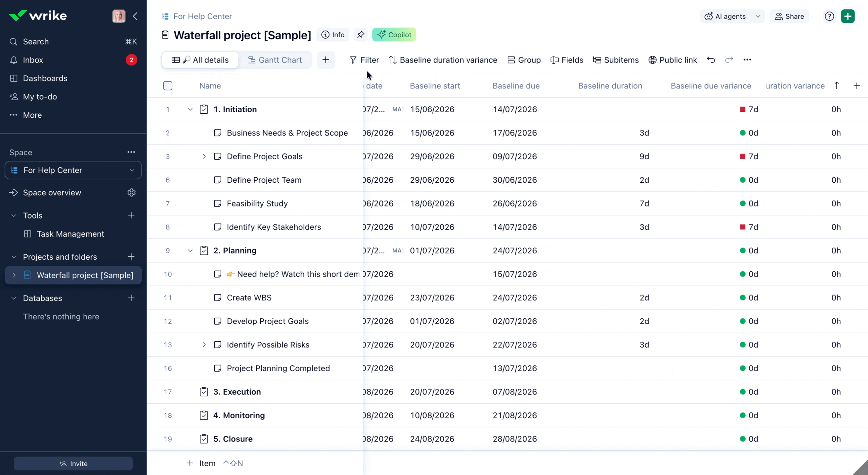
Task: Open Space three-dot options menu
Action: pos(131,152)
